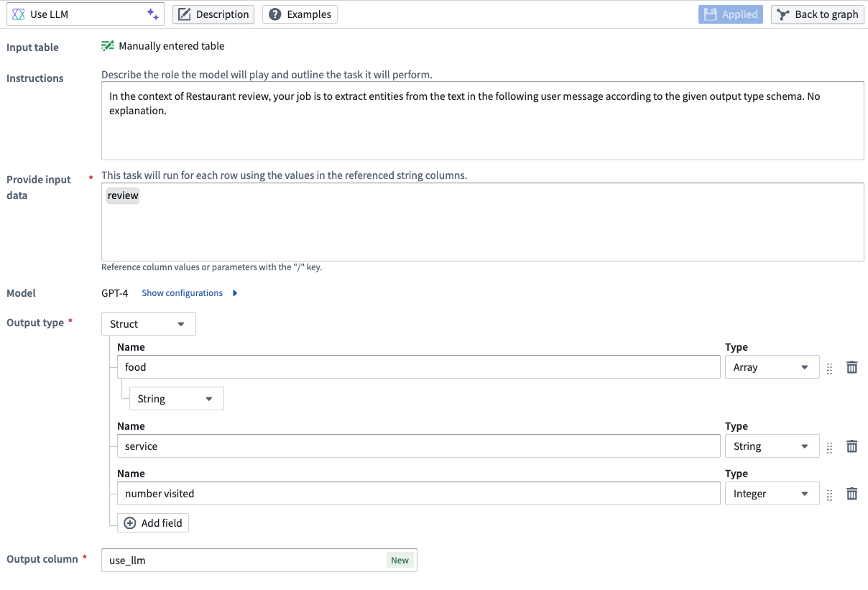The image size is (868, 590).
Task: Click into the Instructions text area
Action: tap(482, 121)
